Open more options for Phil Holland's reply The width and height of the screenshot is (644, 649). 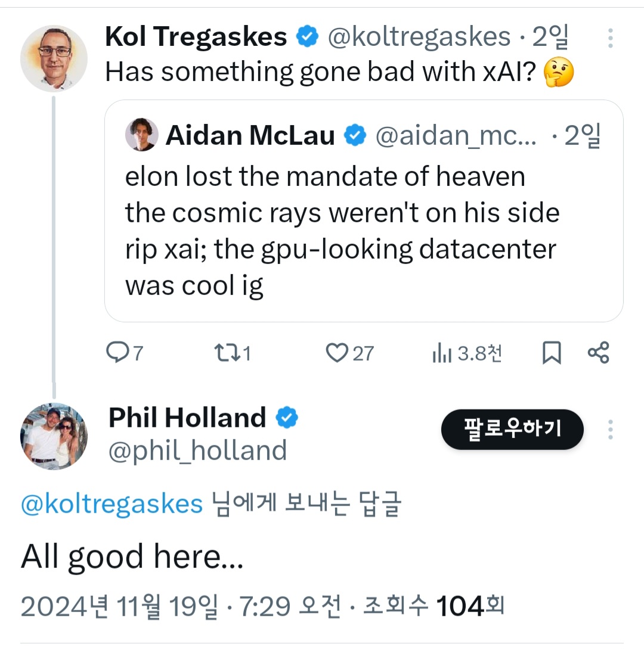[610, 430]
